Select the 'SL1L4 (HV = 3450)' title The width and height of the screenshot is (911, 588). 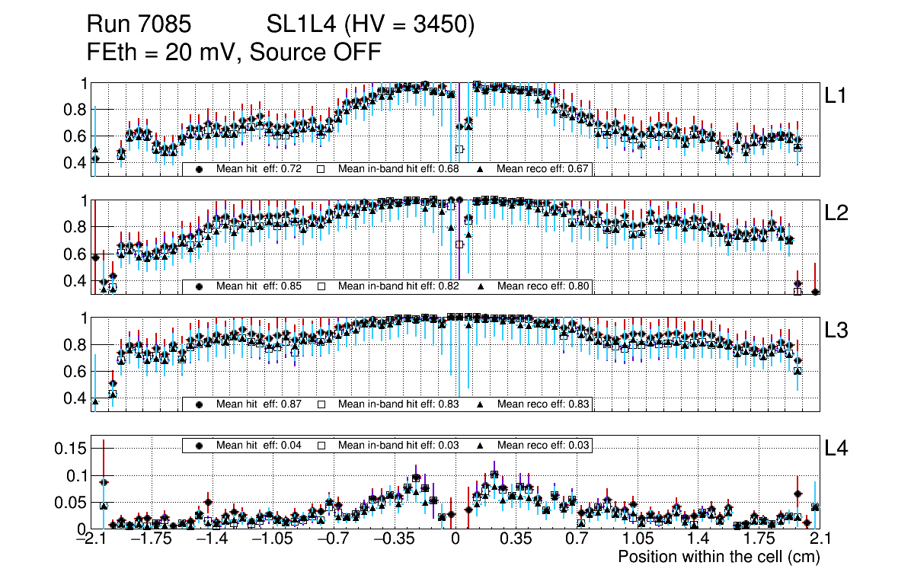point(371,25)
